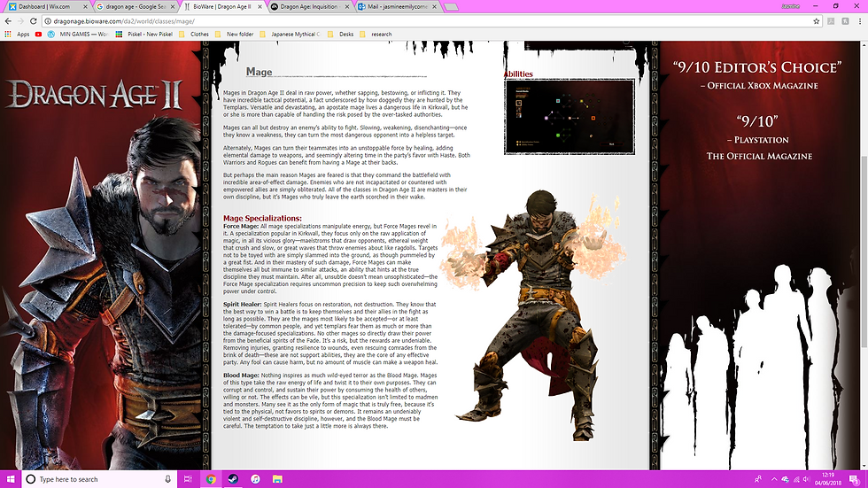Open the Desks bookmark folder
Screen dimensions: 868x488
[340, 34]
